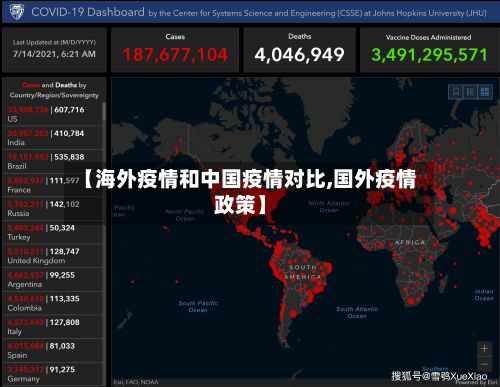This screenshot has height=387, width=500.
Task: Select the US row in country list
Action: tap(52, 114)
